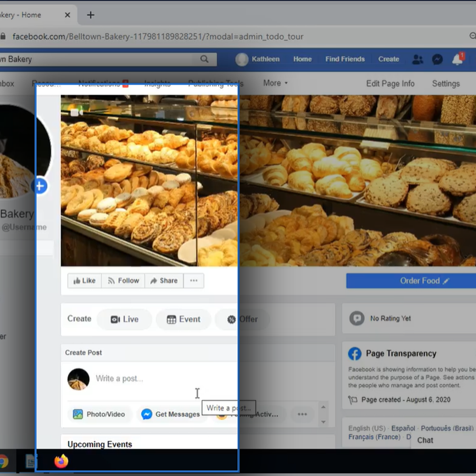The width and height of the screenshot is (476, 476).
Task: Click the Order Food button
Action: pyautogui.click(x=411, y=281)
